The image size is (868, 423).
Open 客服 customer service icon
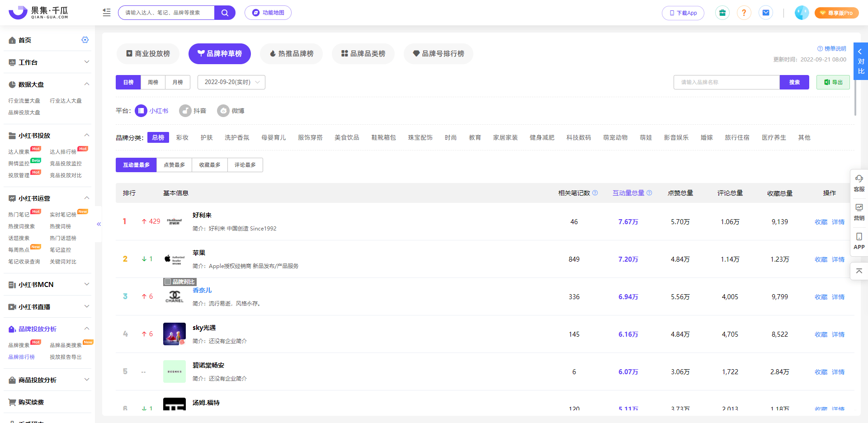point(859,183)
